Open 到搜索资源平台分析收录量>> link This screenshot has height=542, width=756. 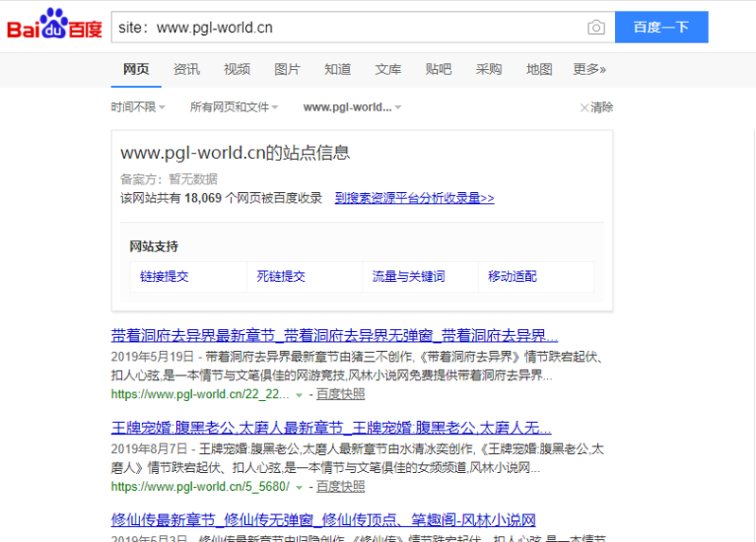click(414, 198)
